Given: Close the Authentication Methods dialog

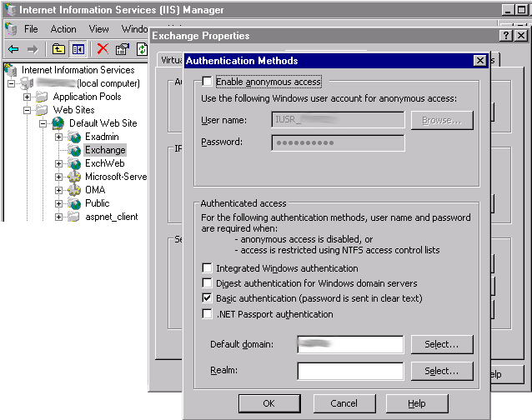Looking at the screenshot, I should point(479,61).
